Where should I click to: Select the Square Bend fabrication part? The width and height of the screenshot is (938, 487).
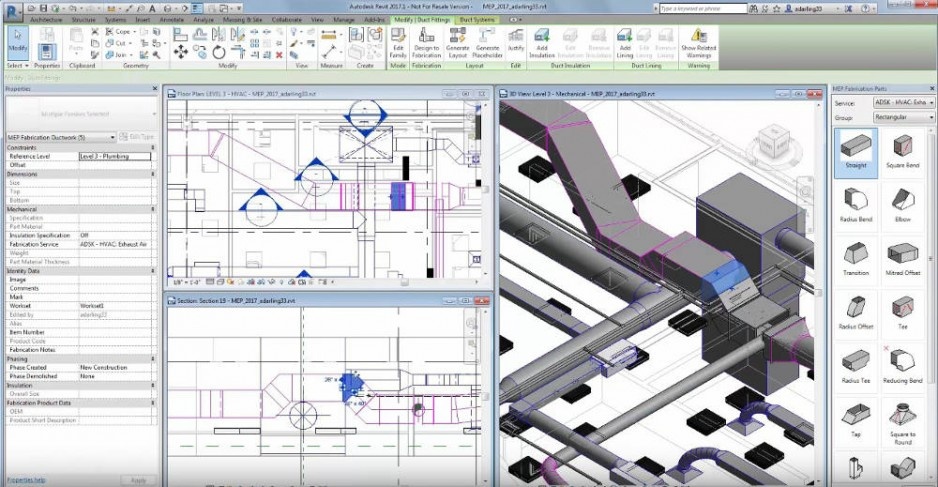[903, 153]
